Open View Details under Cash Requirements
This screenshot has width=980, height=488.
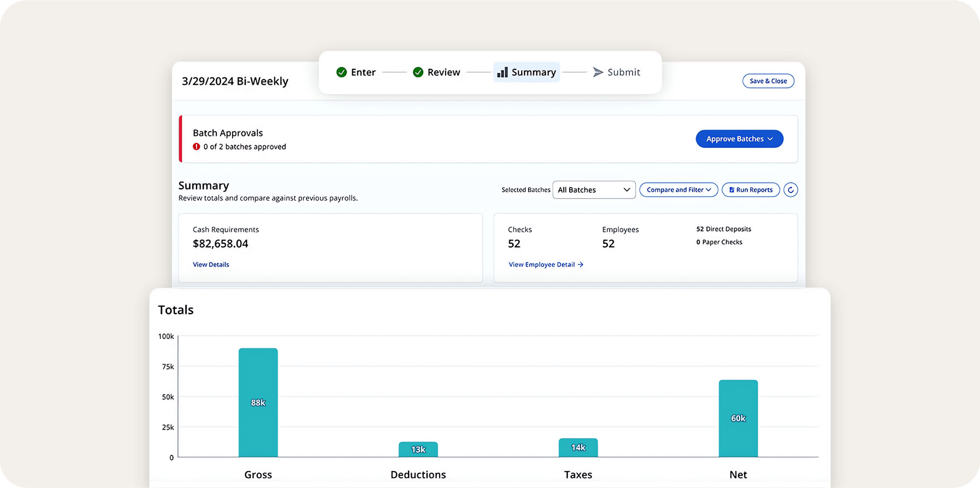[x=211, y=264]
